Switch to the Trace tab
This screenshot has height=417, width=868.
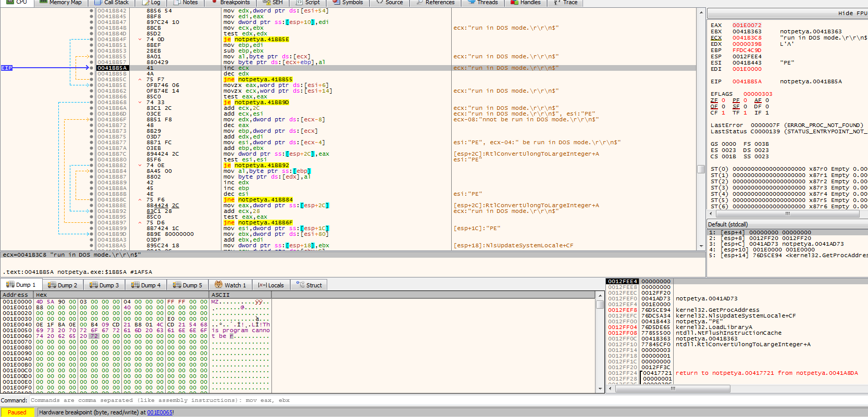click(565, 3)
